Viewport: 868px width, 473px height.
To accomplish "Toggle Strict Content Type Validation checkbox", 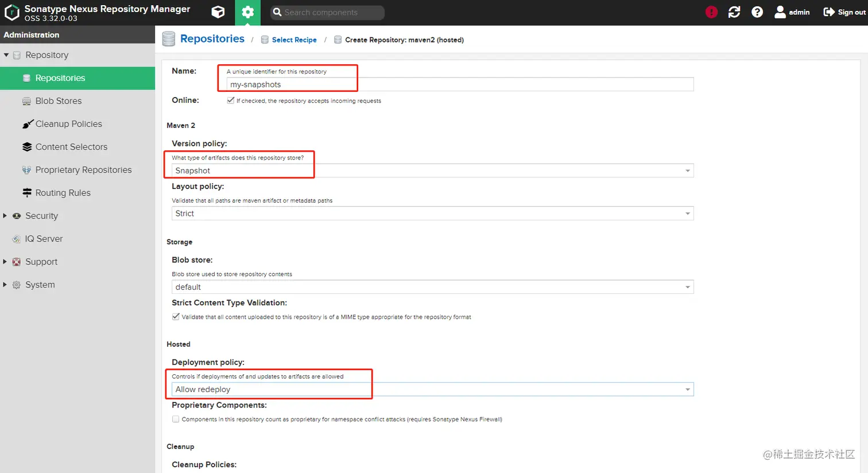I will coord(176,316).
